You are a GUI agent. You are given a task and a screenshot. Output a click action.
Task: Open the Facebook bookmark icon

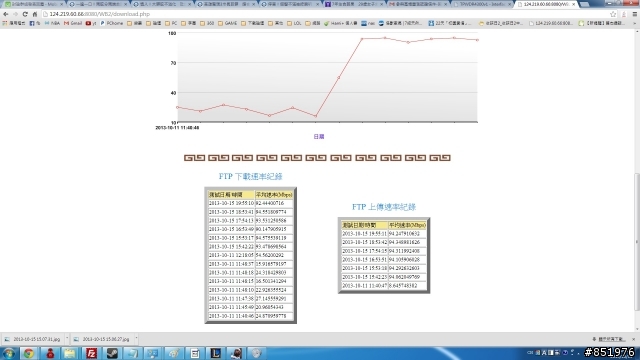[x=34, y=23]
